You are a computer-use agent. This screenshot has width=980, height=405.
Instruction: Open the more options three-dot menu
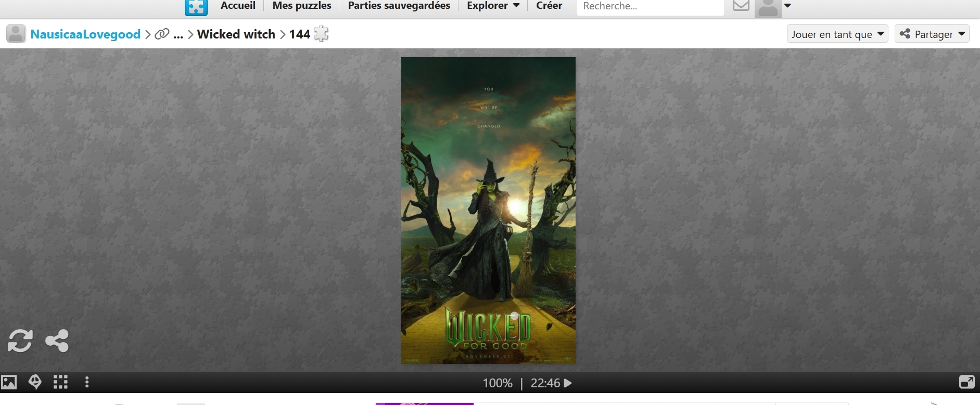tap(87, 383)
